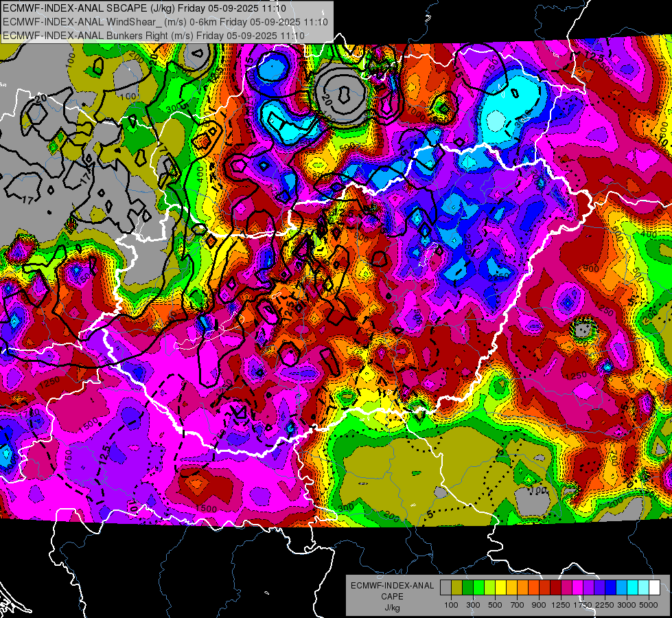Select the amber legend swatch before 700

pyautogui.click(x=511, y=588)
